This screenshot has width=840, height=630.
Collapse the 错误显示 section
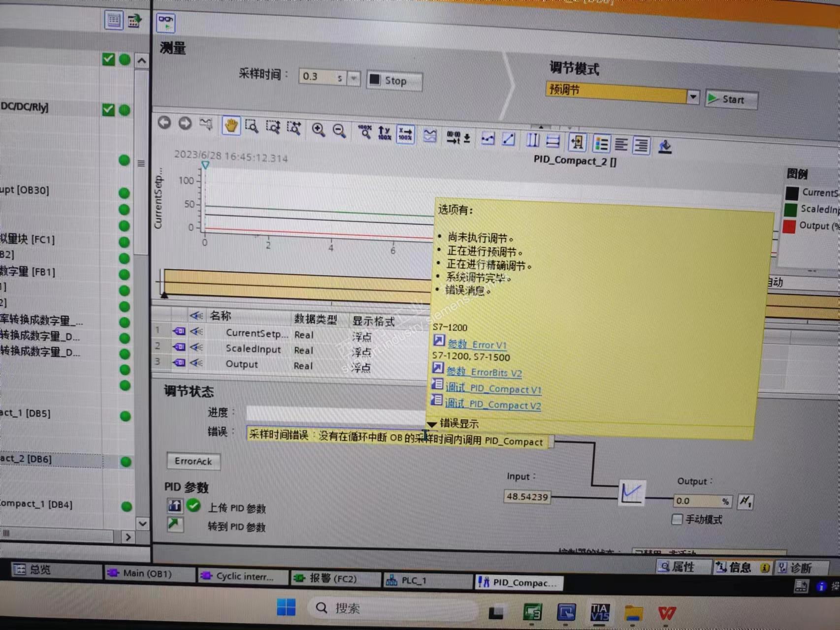(x=432, y=424)
